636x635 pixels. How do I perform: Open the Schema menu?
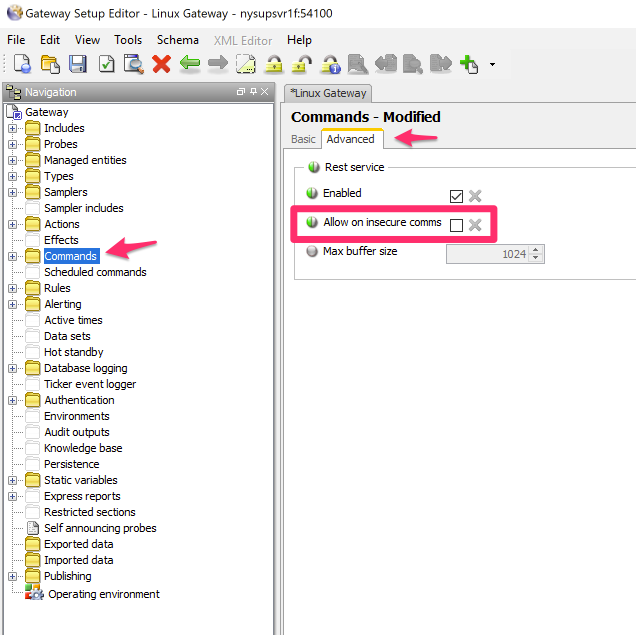(177, 40)
